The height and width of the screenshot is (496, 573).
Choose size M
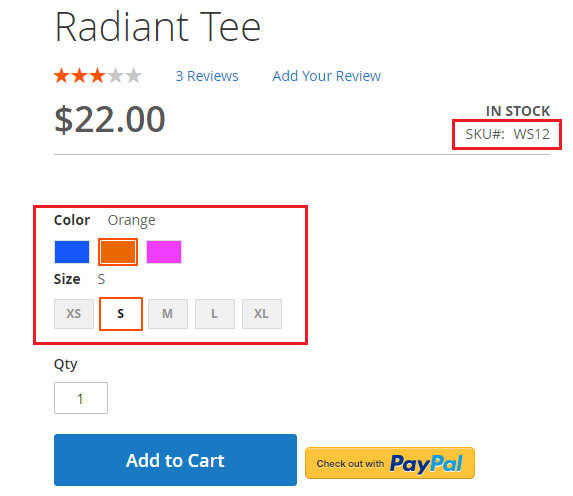click(168, 314)
